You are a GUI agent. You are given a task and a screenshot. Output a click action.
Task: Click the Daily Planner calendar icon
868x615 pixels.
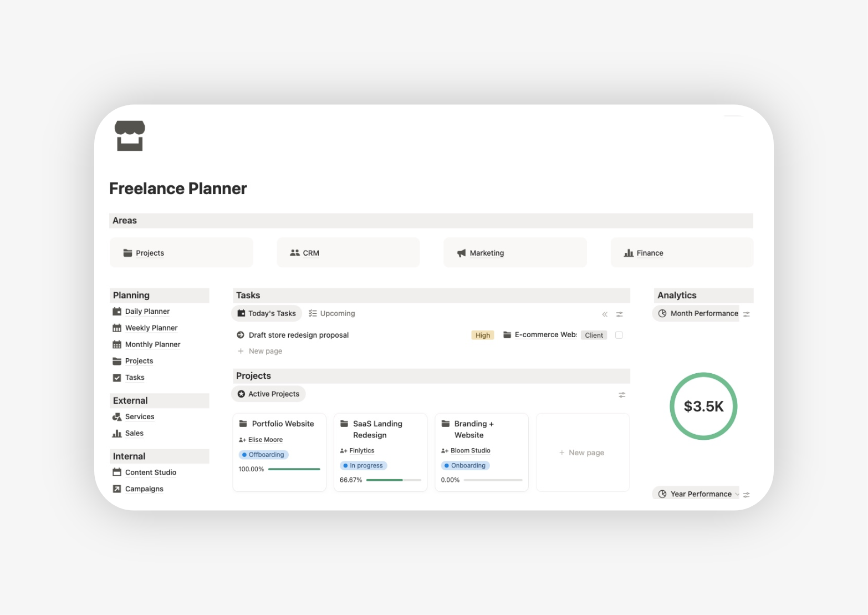pos(116,311)
